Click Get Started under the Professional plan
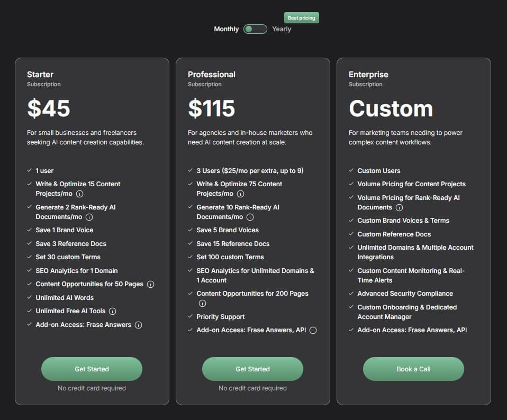The image size is (507, 420). pos(252,369)
